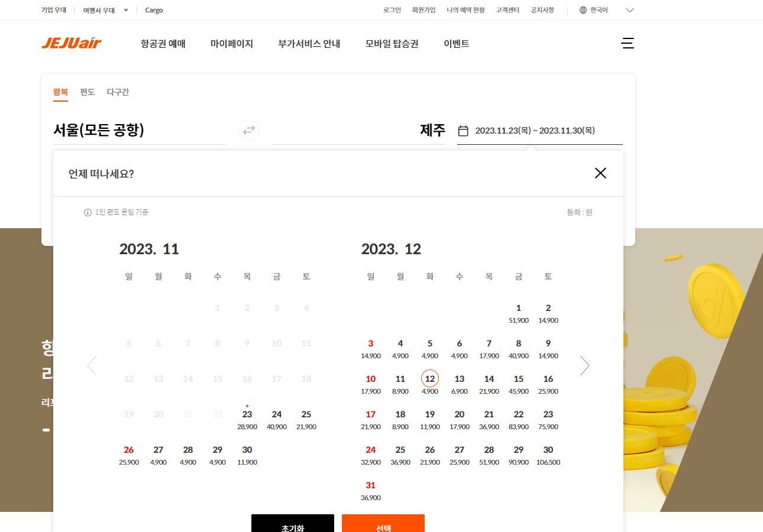Select November 25 priced 21,900
This screenshot has height=532, width=763.
tap(306, 420)
